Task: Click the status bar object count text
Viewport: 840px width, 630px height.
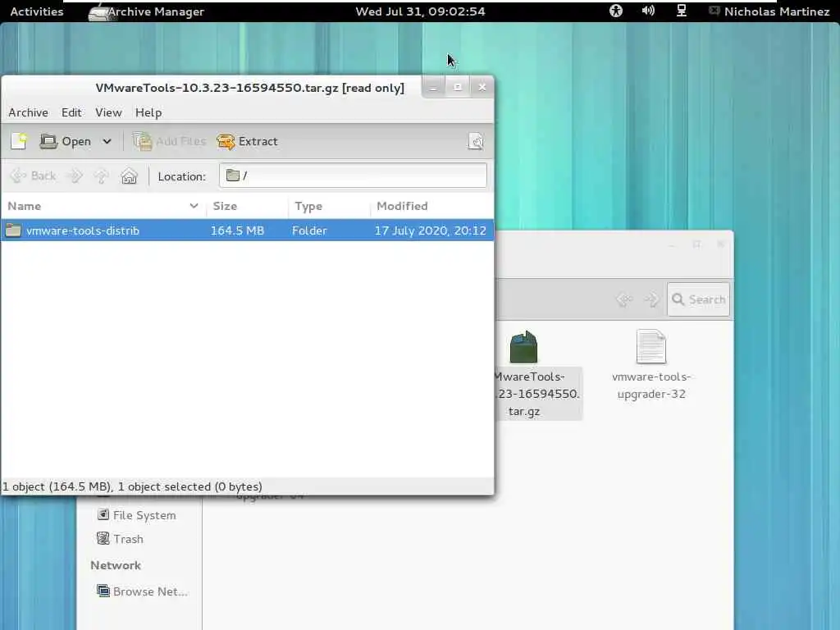Action: click(132, 486)
